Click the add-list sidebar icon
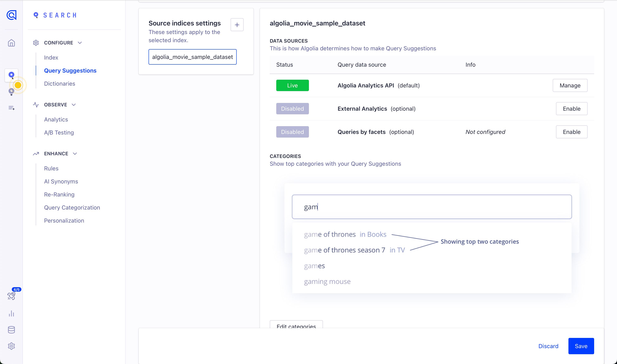Viewport: 617px width, 364px height. [11, 108]
